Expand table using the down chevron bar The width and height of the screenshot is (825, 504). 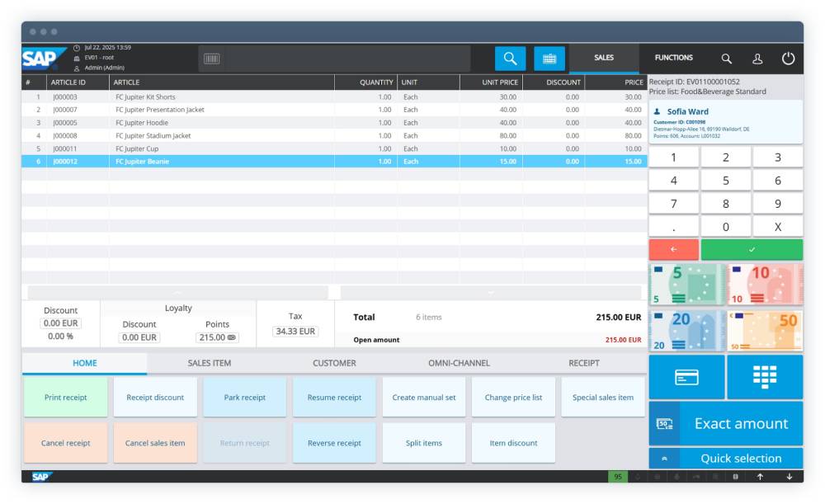[x=490, y=292]
